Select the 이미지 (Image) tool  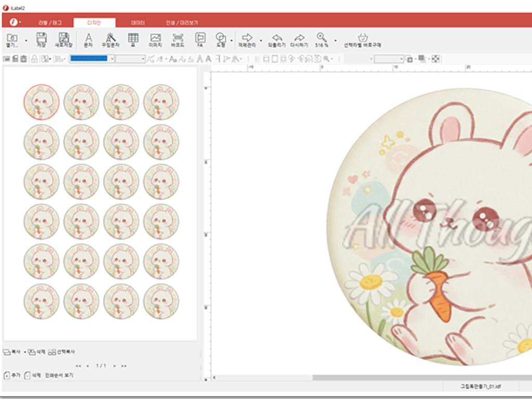155,39
